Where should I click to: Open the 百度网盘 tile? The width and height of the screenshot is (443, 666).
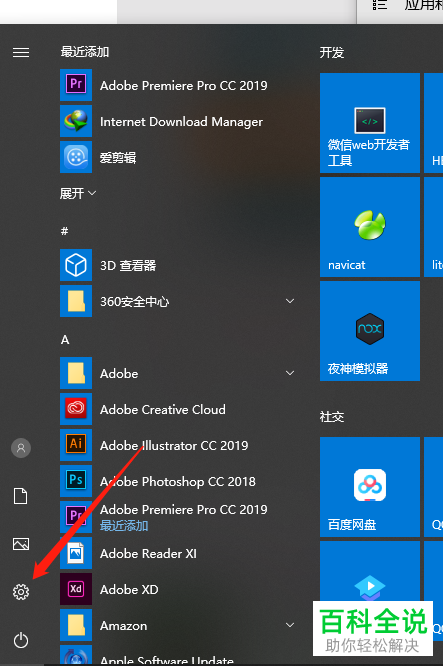coord(370,487)
